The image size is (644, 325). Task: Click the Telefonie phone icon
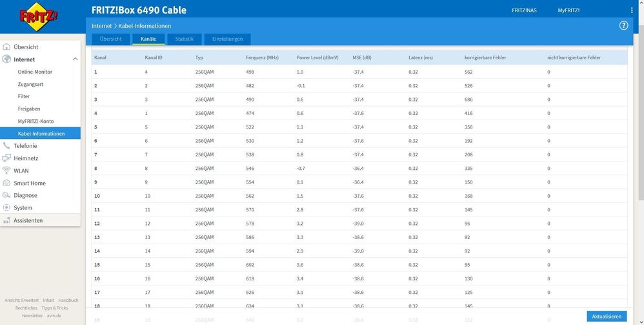pos(6,145)
